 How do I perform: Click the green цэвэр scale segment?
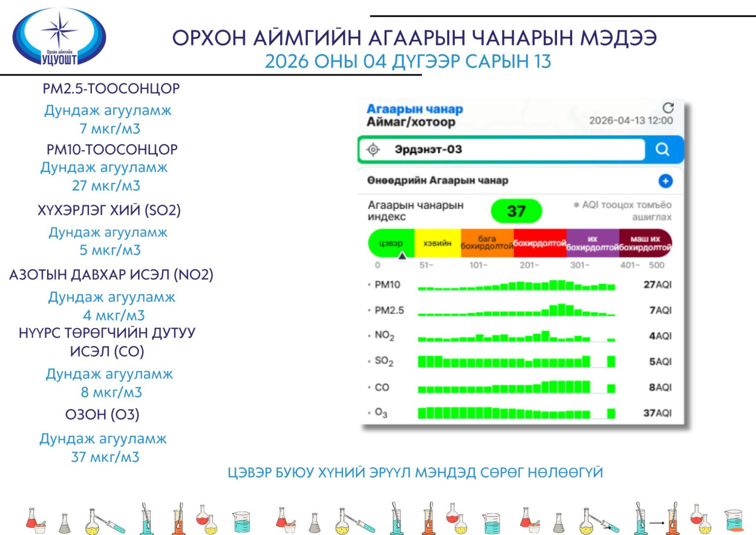[391, 243]
